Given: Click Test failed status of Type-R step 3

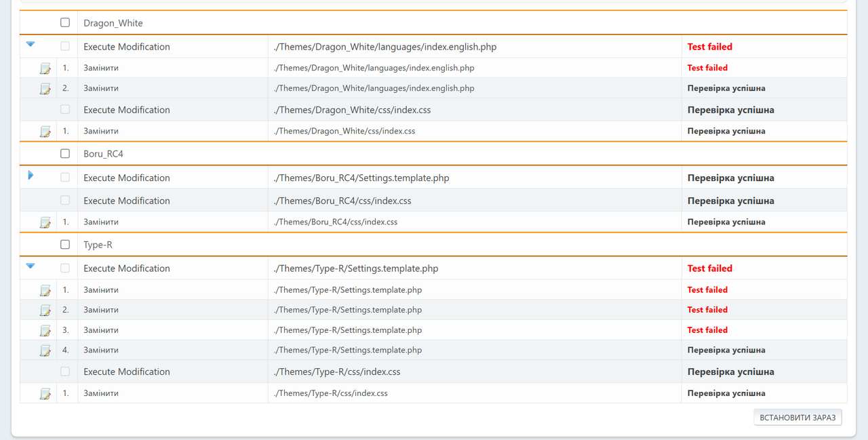Looking at the screenshot, I should point(707,330).
